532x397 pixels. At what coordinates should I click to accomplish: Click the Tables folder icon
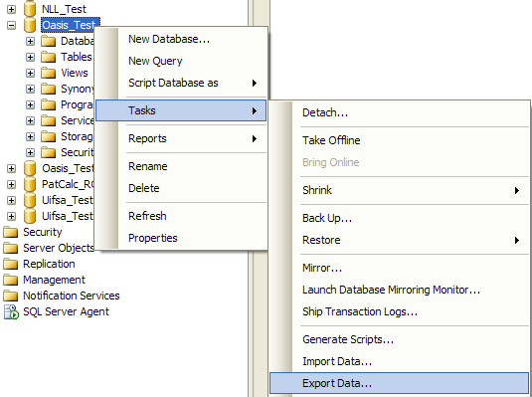(48, 57)
